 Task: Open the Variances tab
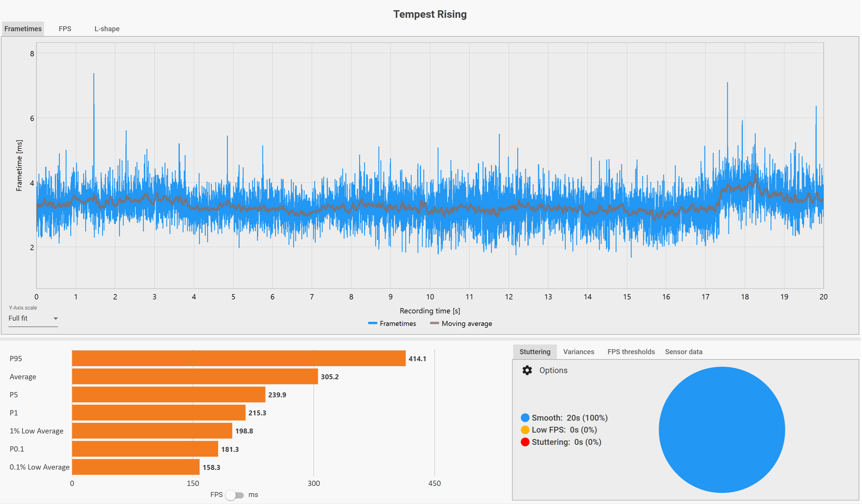(579, 352)
